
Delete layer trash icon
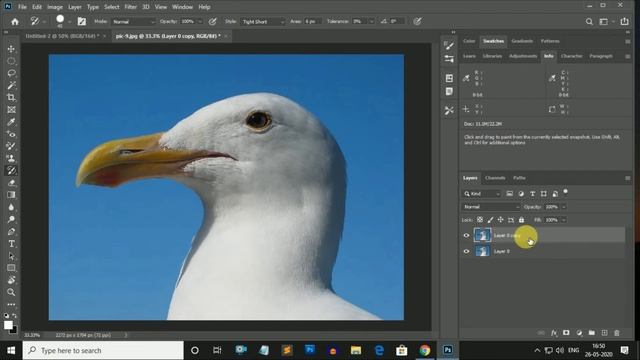[617, 333]
